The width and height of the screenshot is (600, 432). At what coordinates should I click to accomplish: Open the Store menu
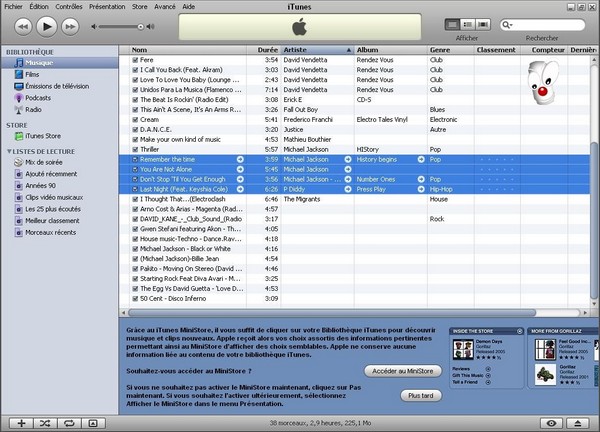pyautogui.click(x=140, y=7)
